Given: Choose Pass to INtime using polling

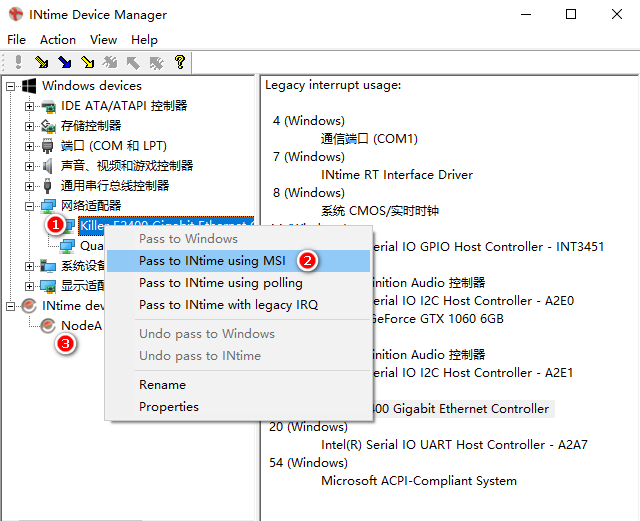Looking at the screenshot, I should 238,283.
